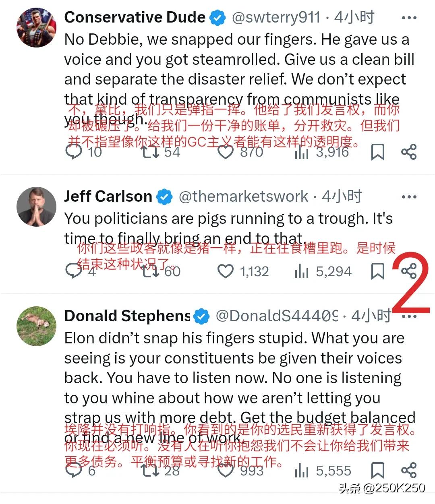This screenshot has width=435, height=504.
Task: View 3,916 views analytics
Action: tap(322, 152)
